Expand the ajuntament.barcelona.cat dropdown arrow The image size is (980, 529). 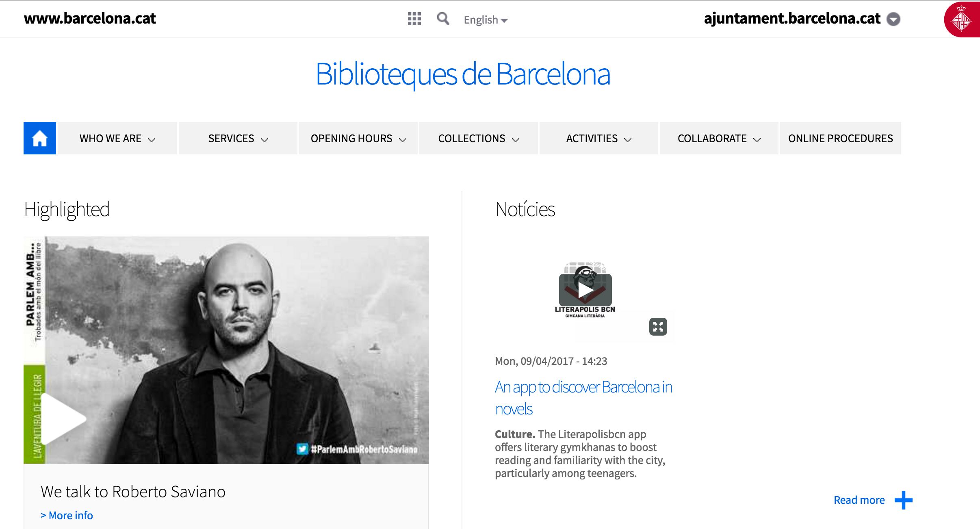tap(893, 19)
